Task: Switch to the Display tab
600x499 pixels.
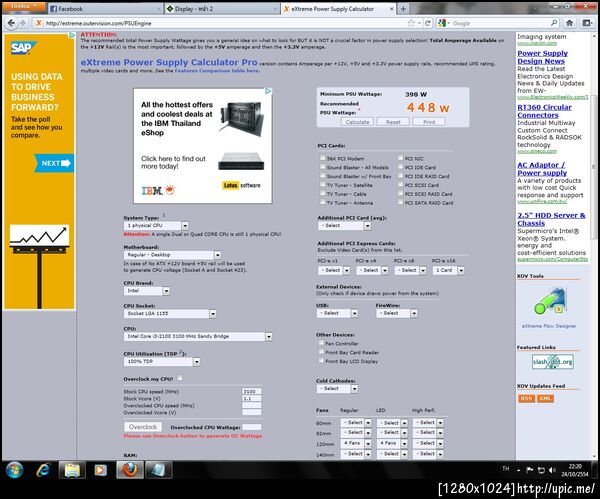Action: [222, 9]
